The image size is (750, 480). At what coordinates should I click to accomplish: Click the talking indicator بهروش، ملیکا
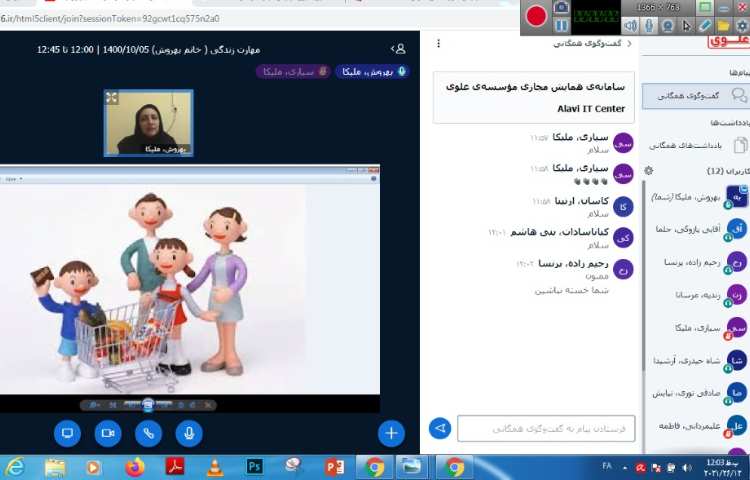[x=372, y=72]
